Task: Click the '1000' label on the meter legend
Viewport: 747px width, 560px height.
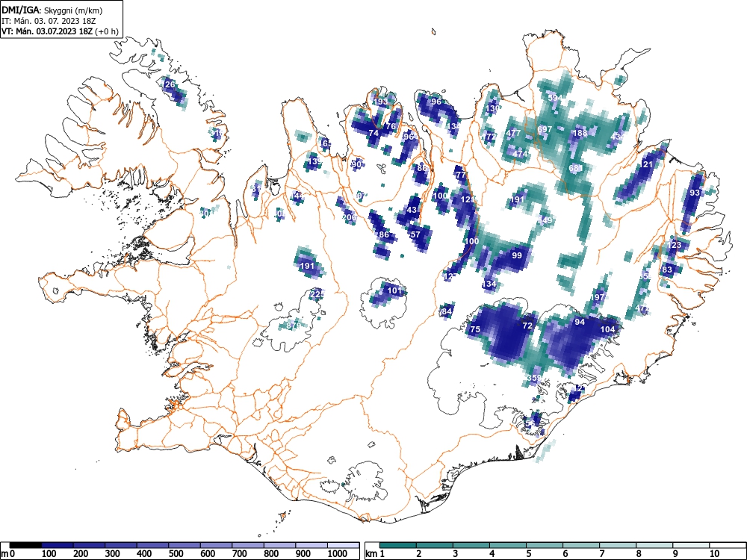Action: 338,554
